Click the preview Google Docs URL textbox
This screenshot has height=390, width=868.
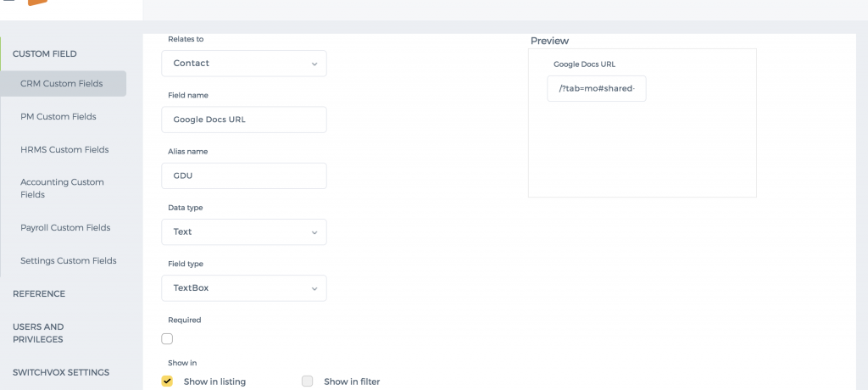597,89
